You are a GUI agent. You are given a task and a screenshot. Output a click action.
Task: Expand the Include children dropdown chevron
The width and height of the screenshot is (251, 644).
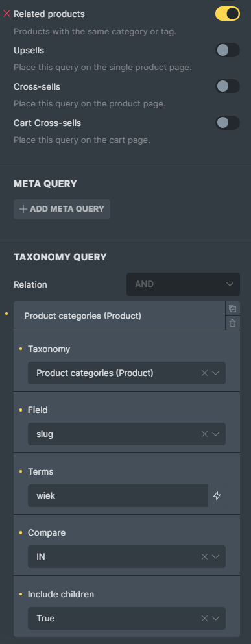(216, 618)
